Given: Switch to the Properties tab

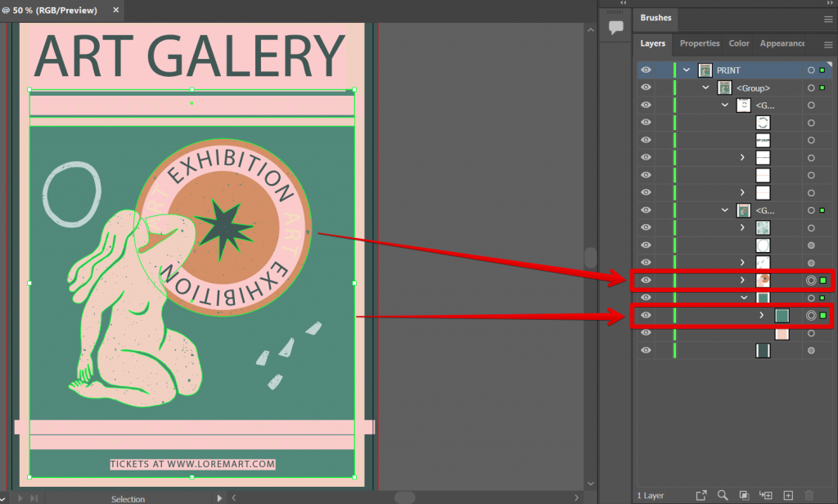Looking at the screenshot, I should [x=700, y=43].
